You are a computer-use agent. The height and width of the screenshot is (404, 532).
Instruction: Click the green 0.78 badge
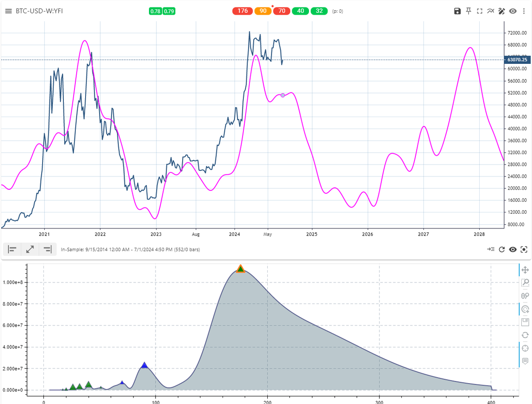coord(155,11)
